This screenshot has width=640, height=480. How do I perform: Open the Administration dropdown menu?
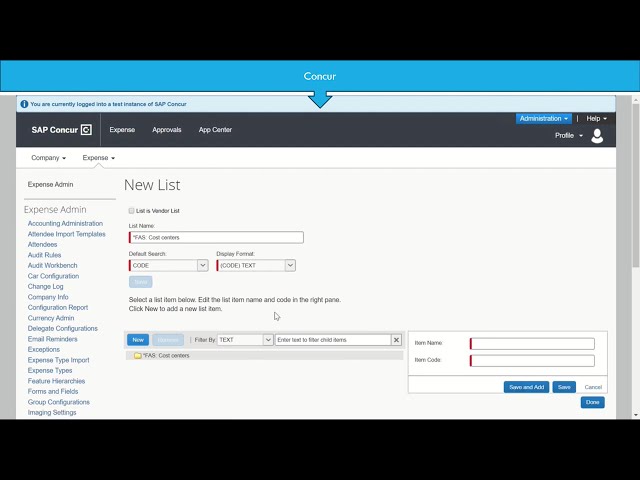[544, 118]
